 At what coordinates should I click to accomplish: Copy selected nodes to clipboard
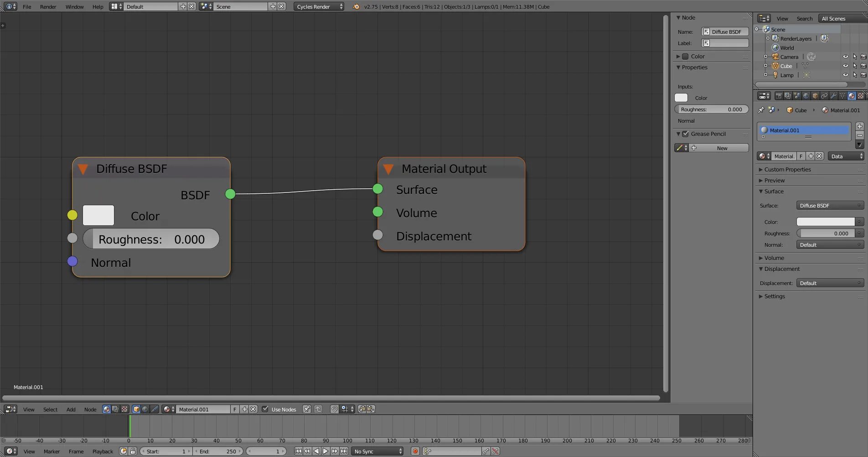pyautogui.click(x=362, y=409)
